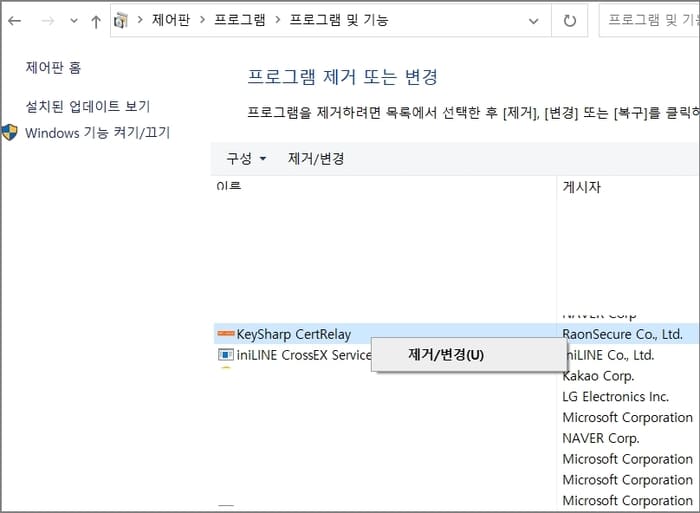Click the Up one level arrow
This screenshot has height=513, width=700.
pos(96,21)
